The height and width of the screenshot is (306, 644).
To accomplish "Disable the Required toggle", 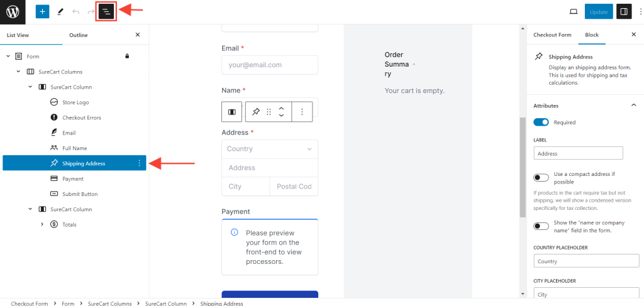I will [541, 123].
